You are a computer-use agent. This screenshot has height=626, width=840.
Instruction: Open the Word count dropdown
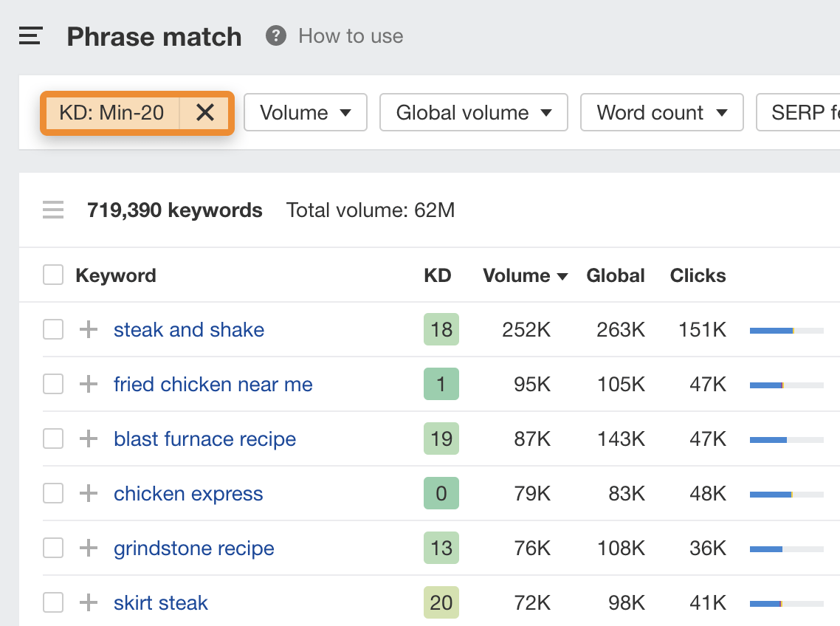[661, 113]
